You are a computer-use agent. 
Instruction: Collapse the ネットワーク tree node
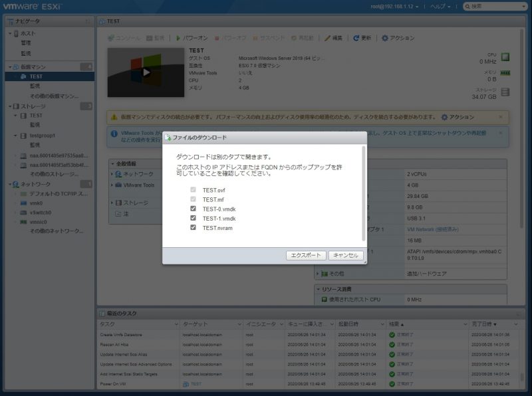pyautogui.click(x=10, y=184)
